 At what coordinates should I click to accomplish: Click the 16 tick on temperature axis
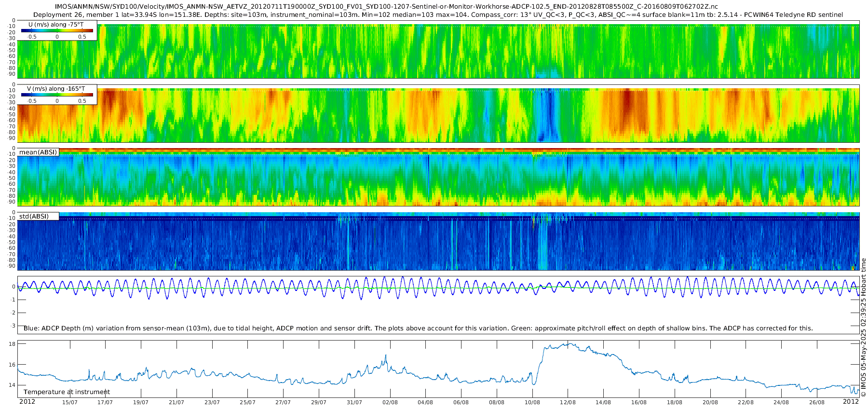[x=12, y=365]
